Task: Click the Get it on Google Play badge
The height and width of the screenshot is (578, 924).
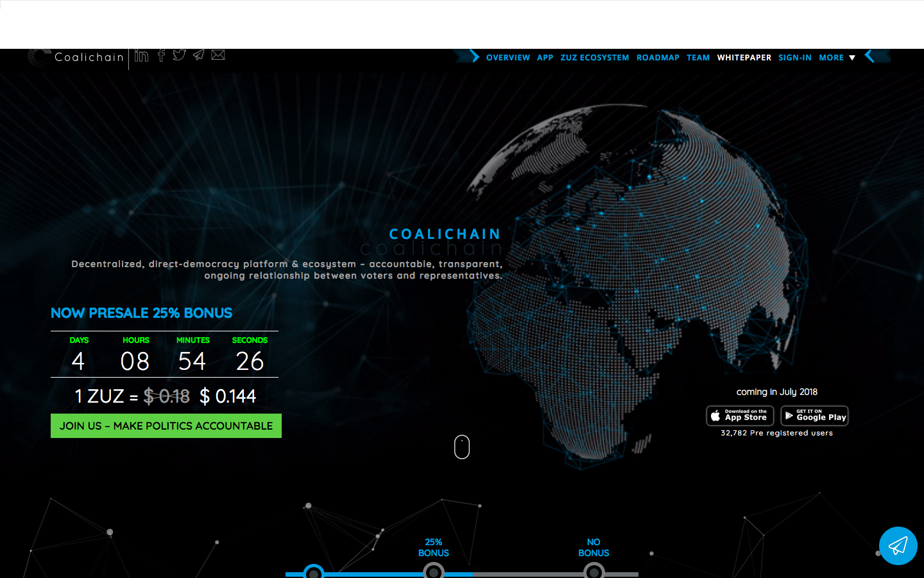Action: click(814, 416)
